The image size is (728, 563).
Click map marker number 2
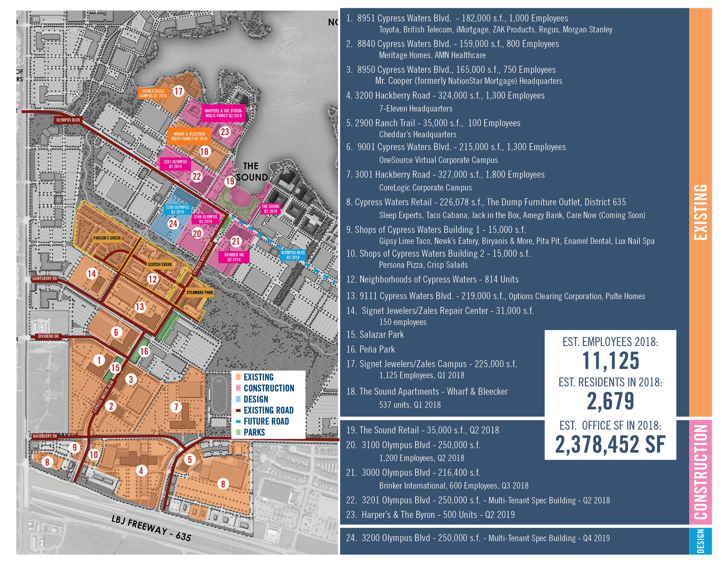pos(111,406)
